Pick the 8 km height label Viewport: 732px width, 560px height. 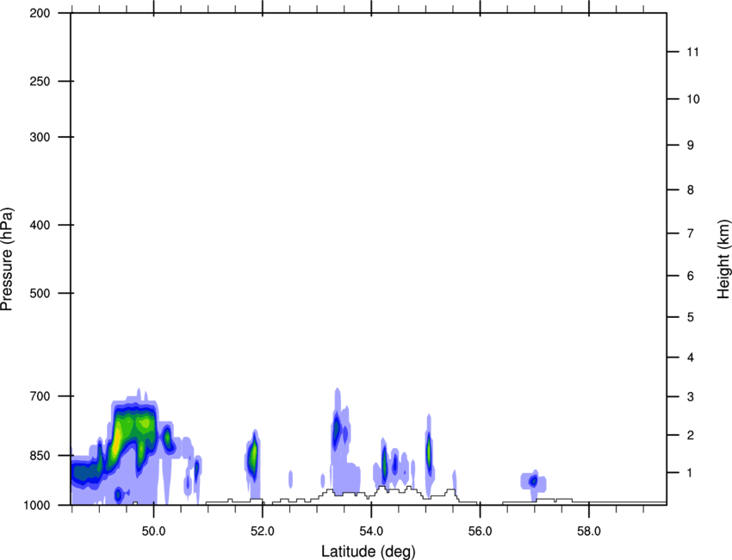tap(691, 190)
